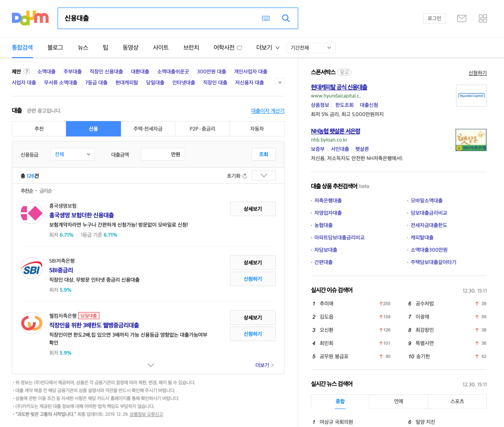This screenshot has width=504, height=427.
Task: Click the 로그인 button
Action: (x=434, y=18)
